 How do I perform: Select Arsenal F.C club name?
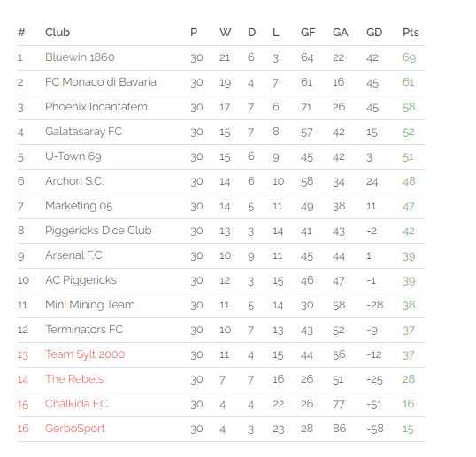click(73, 255)
